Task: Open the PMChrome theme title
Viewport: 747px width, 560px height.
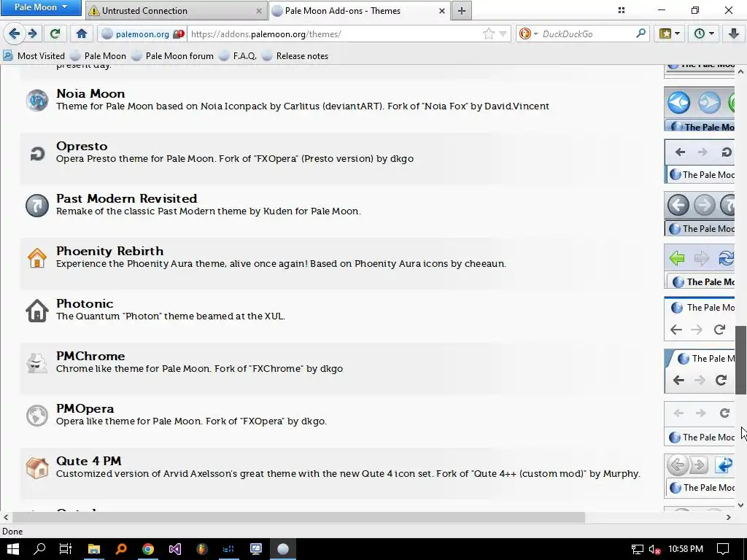Action: [x=90, y=356]
